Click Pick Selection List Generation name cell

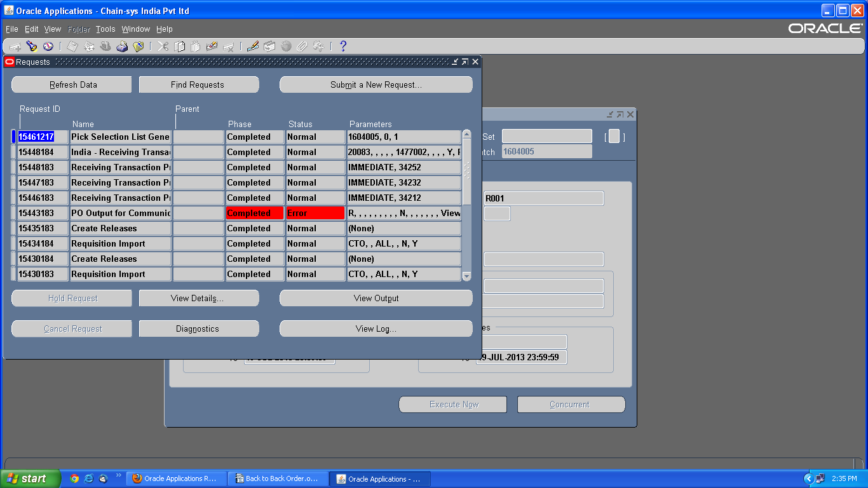(x=120, y=137)
